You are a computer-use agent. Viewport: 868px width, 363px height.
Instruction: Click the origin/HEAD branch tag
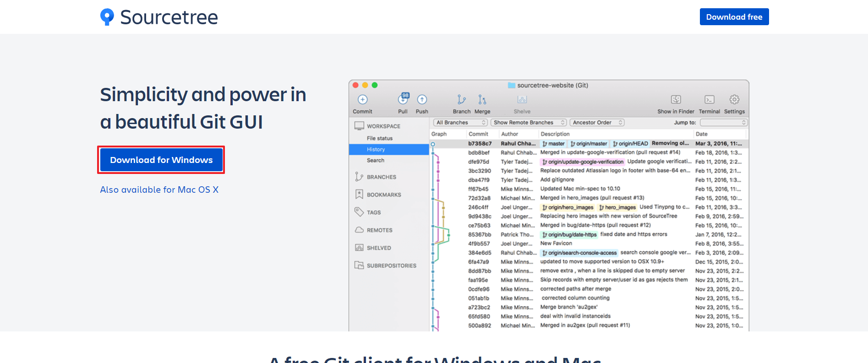(x=630, y=144)
